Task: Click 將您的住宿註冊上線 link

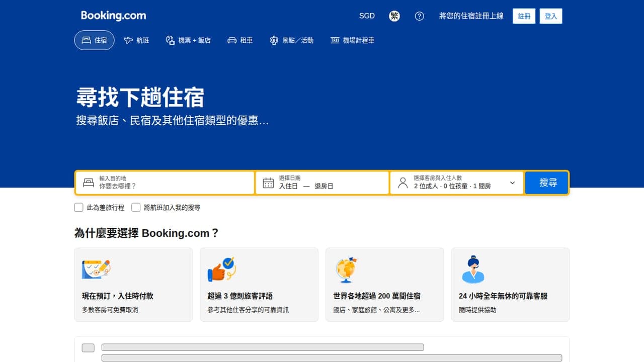Action: pos(471,16)
